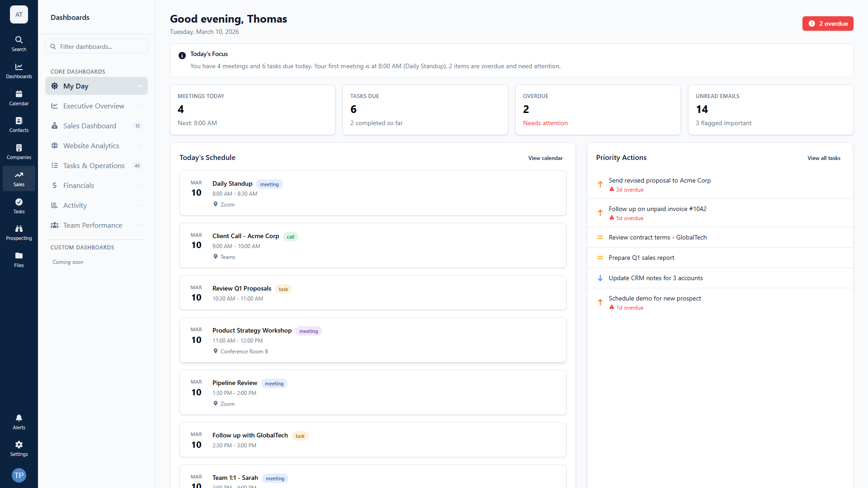The height and width of the screenshot is (488, 868).
Task: Click the Unread Emails stat card
Action: (770, 110)
